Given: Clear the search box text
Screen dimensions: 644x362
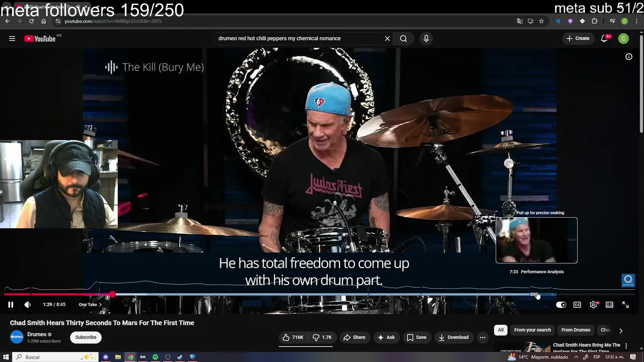Looking at the screenshot, I should [387, 38].
